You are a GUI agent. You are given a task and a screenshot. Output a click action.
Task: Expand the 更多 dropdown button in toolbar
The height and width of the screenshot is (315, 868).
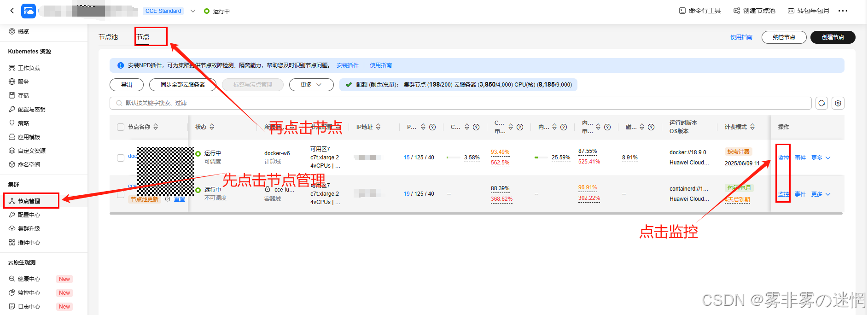[311, 85]
